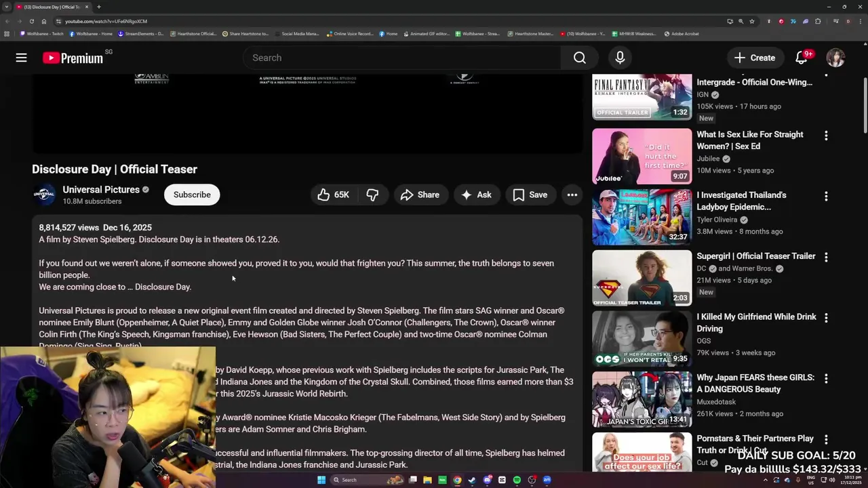
Task: Open the Ask AI button
Action: [x=477, y=195]
